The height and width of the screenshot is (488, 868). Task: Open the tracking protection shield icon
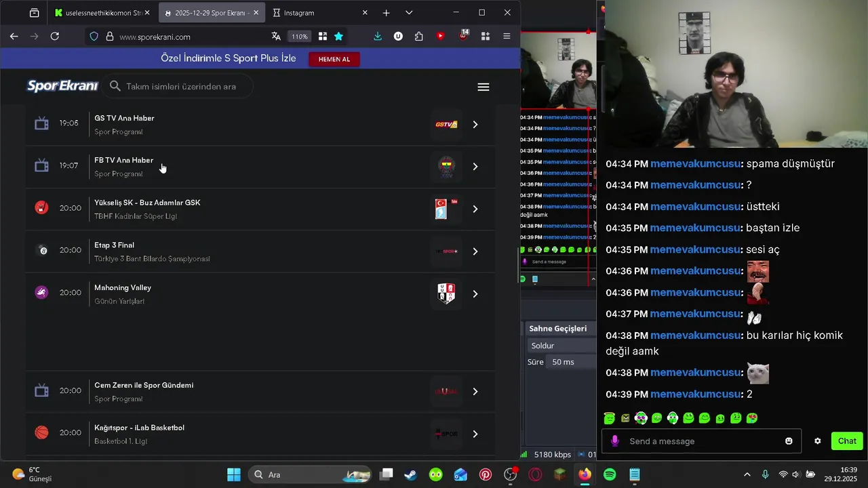(94, 37)
